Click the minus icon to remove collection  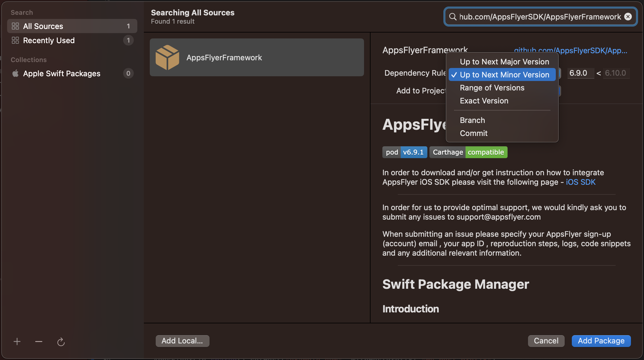[x=39, y=342]
